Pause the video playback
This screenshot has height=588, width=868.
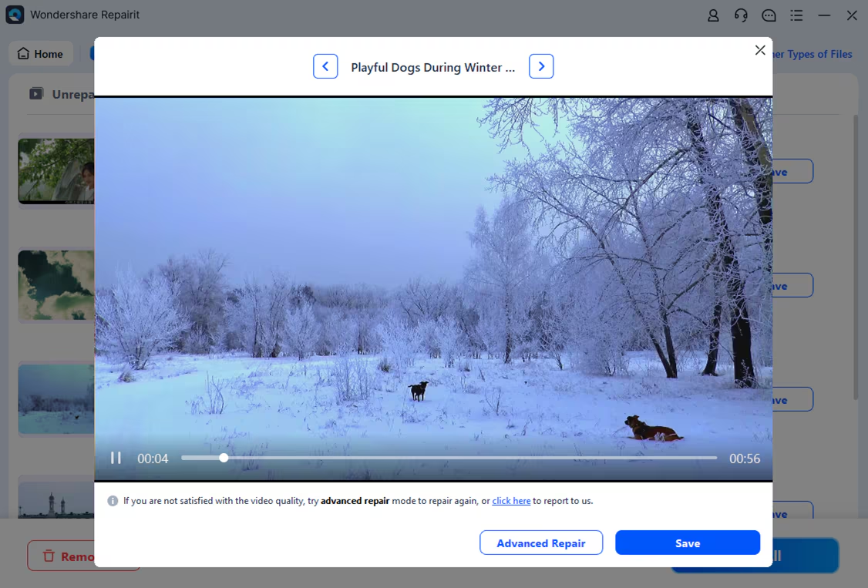coord(116,459)
